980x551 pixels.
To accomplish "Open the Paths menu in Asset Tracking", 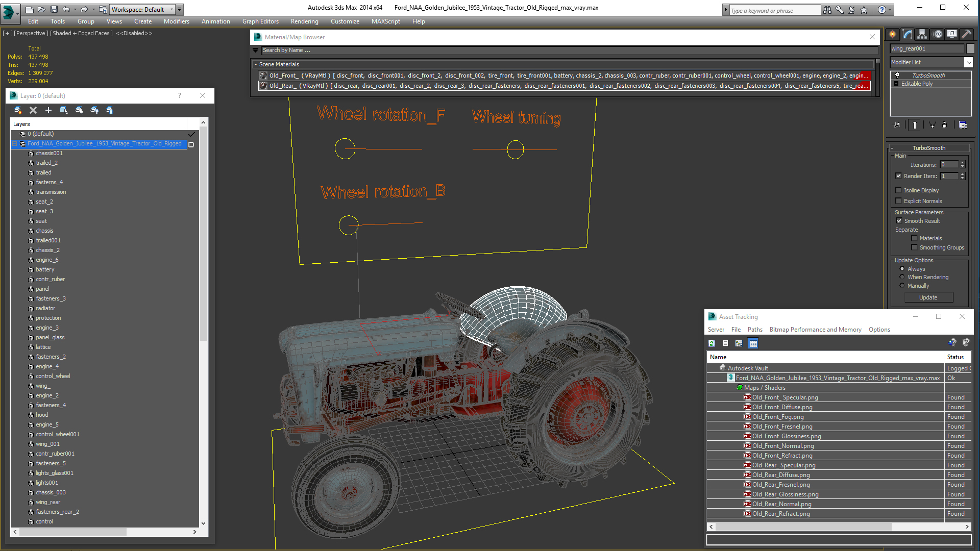I will click(x=755, y=330).
